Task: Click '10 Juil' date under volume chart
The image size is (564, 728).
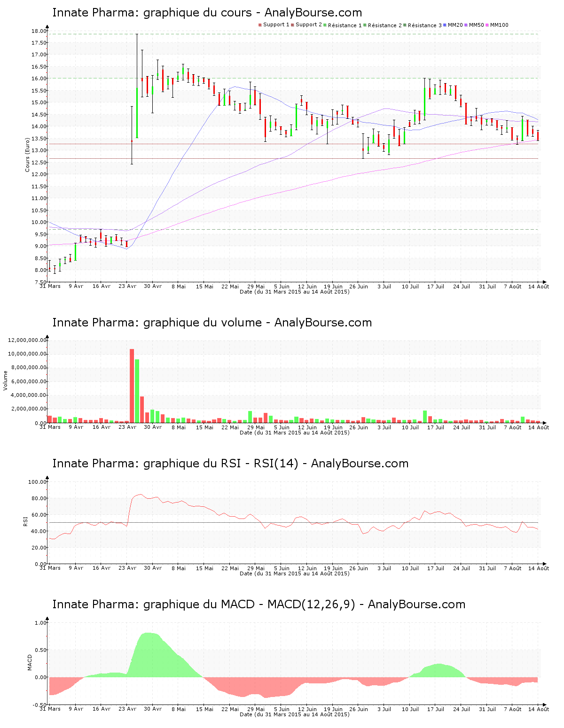Action: click(x=410, y=427)
